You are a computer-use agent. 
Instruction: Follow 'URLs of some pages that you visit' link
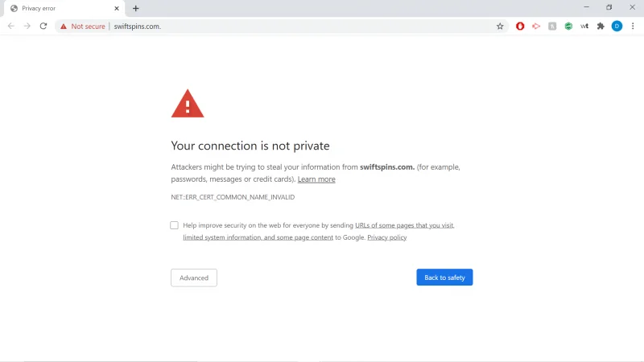click(x=405, y=225)
